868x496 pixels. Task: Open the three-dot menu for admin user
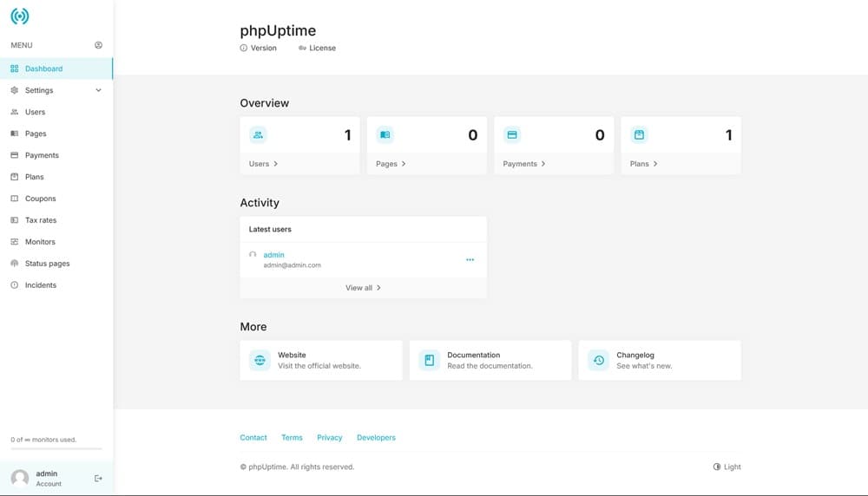coord(470,260)
